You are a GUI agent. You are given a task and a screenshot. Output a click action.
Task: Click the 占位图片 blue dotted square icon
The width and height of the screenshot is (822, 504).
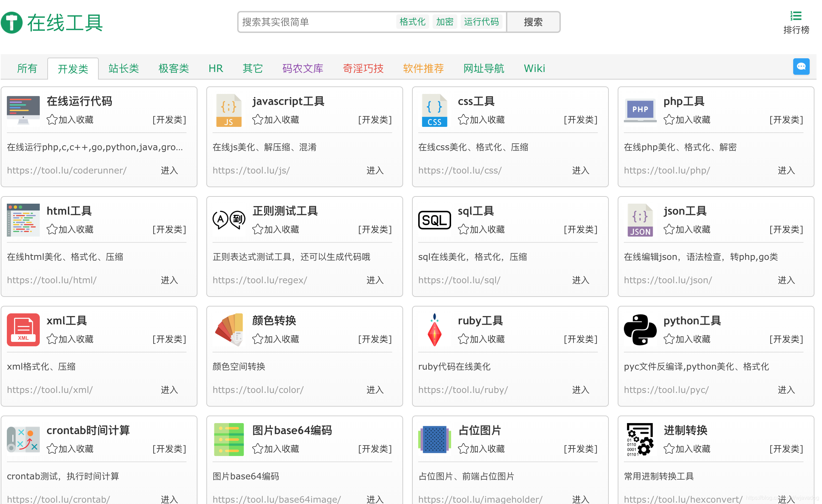[435, 440]
